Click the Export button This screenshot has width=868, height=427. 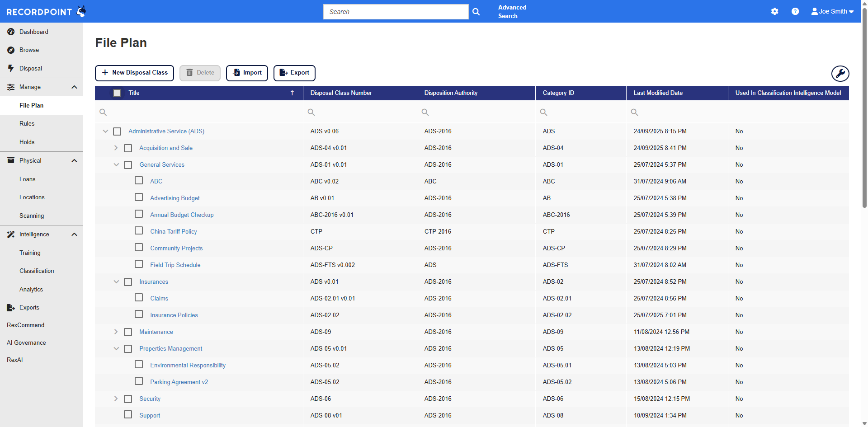click(294, 73)
